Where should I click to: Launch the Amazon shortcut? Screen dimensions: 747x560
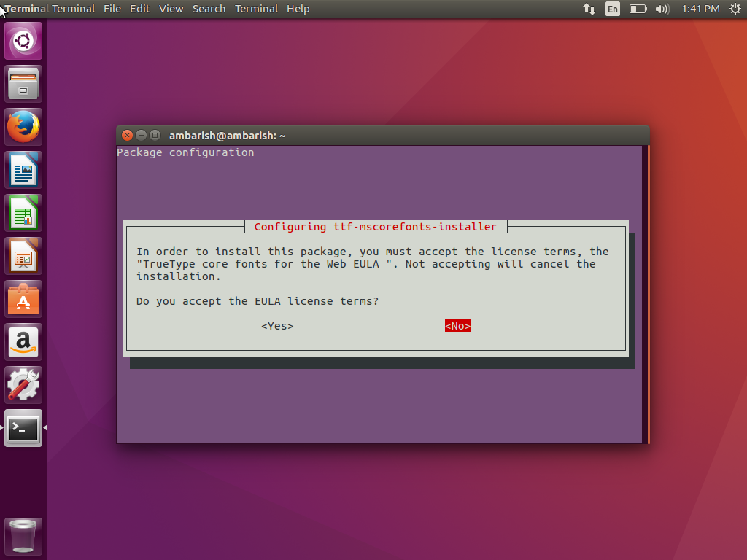23,341
